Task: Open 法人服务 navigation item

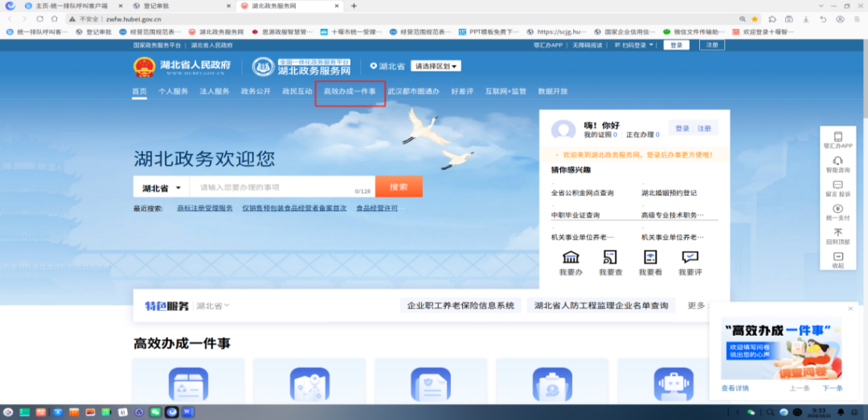Action: [x=215, y=92]
